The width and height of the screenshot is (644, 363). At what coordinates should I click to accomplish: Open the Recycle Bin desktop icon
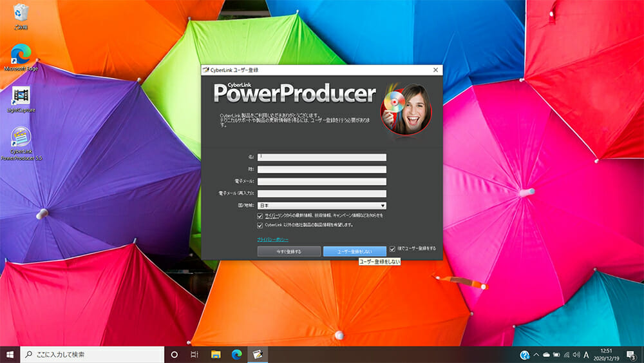coord(21,17)
